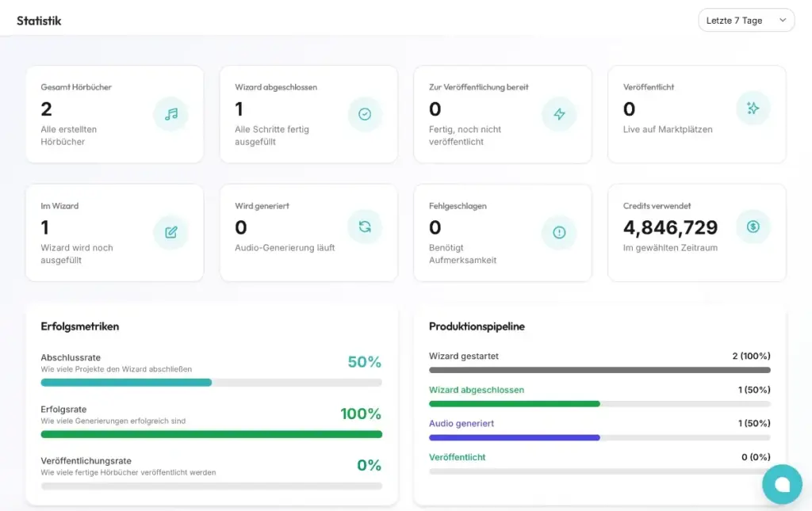Click the Wizard gestartet gray pipeline bar
This screenshot has width=812, height=511.
(x=599, y=370)
